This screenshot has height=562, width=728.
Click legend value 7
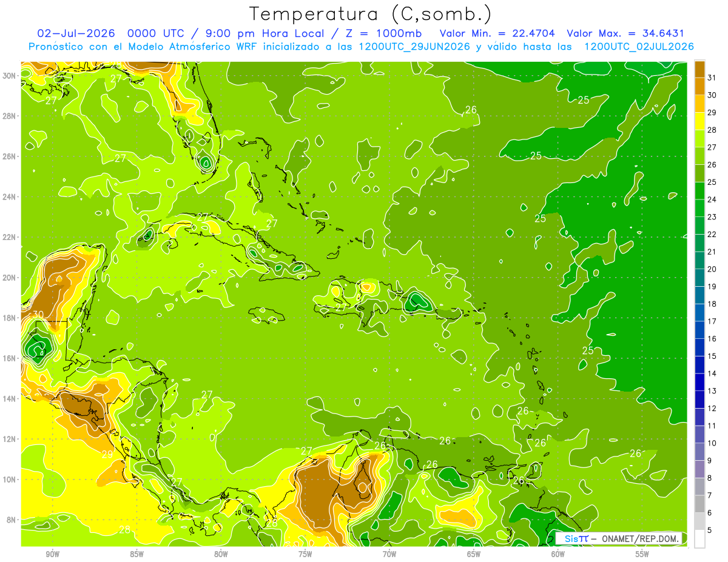(x=710, y=495)
